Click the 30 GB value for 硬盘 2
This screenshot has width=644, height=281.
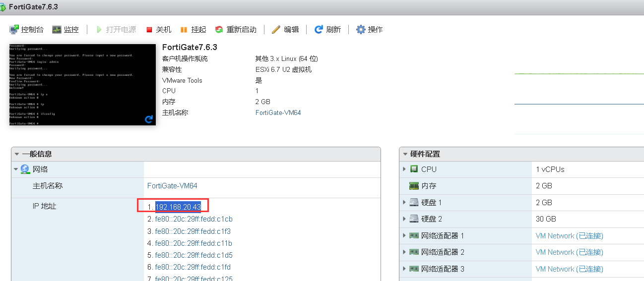[546, 219]
